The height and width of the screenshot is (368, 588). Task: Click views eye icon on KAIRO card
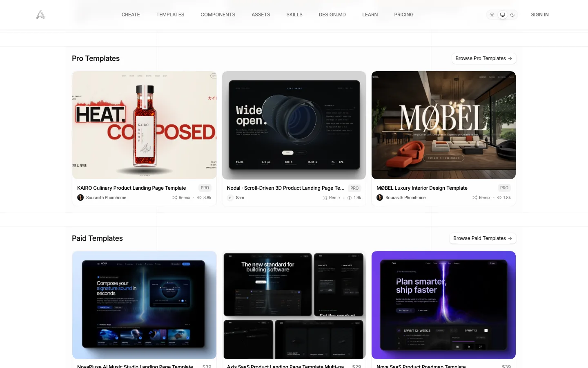pos(199,197)
